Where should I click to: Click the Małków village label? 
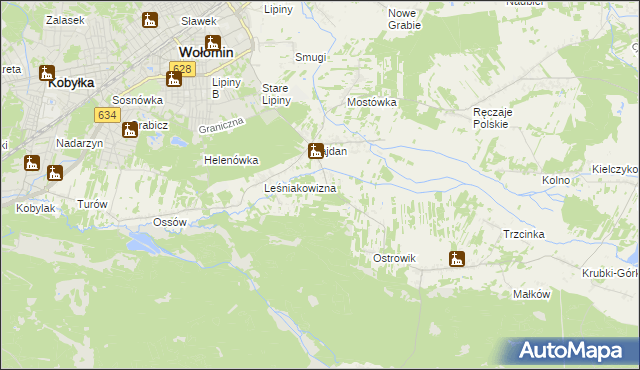point(531,294)
